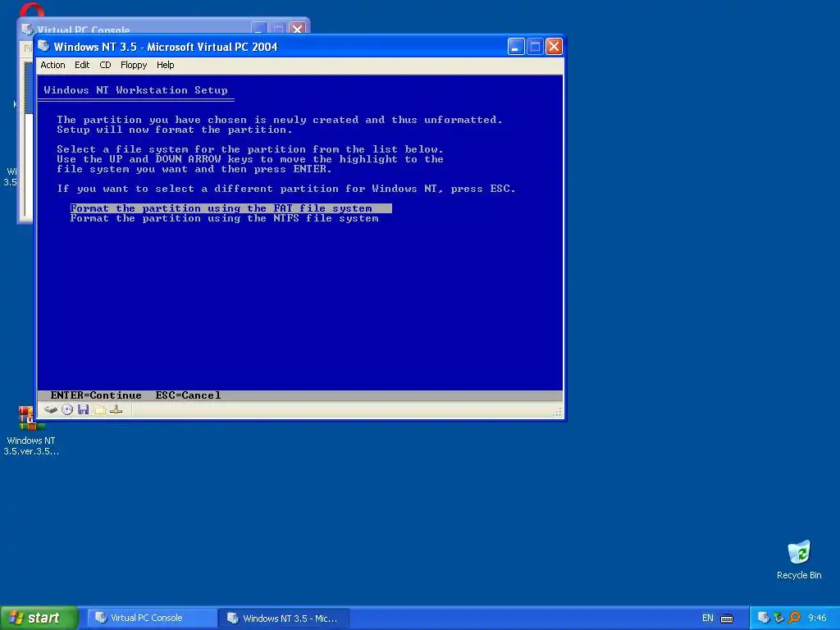Select the Recycle Bin desktop icon
The image size is (840, 630).
pos(799,560)
